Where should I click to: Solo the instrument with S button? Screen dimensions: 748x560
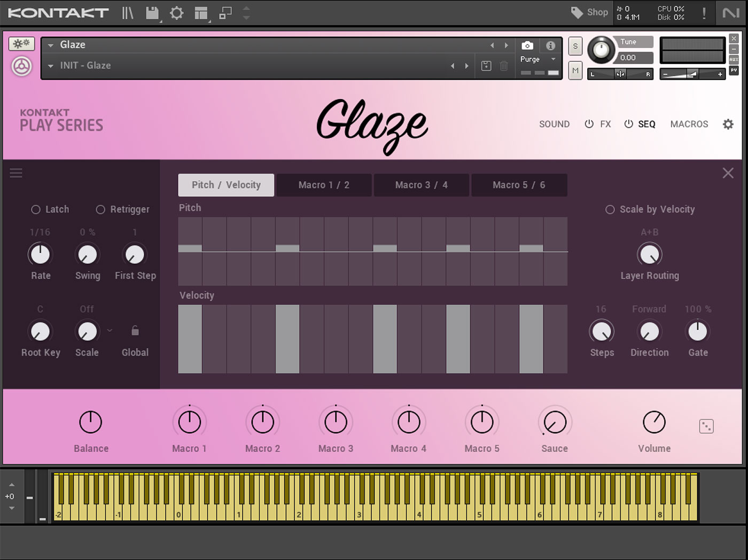(x=575, y=46)
